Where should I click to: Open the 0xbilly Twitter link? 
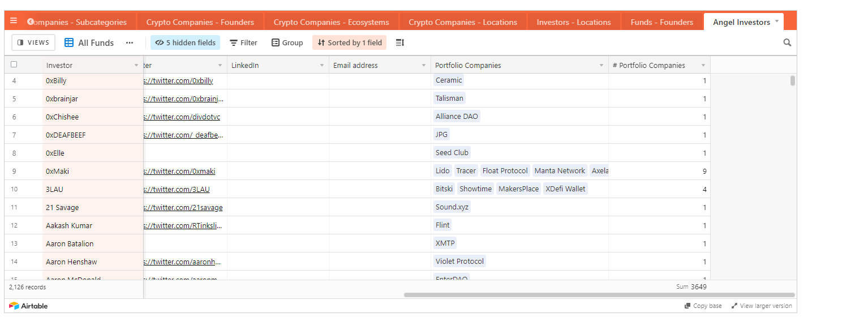pyautogui.click(x=178, y=80)
